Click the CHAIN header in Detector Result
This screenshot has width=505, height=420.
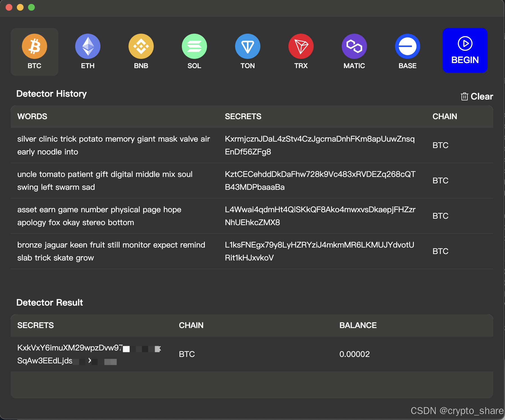coord(191,325)
